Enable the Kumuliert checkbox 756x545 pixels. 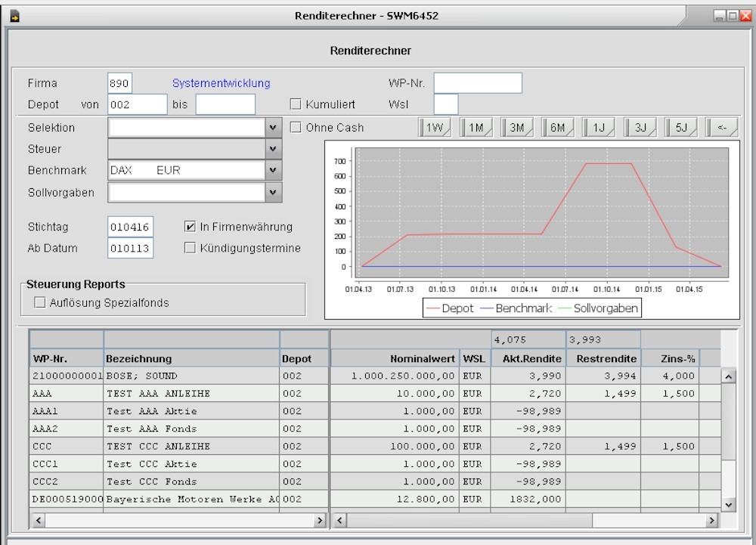coord(296,104)
